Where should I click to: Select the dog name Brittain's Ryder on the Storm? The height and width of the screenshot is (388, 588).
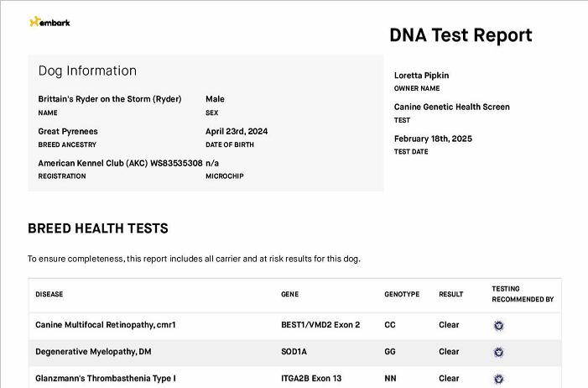click(110, 99)
